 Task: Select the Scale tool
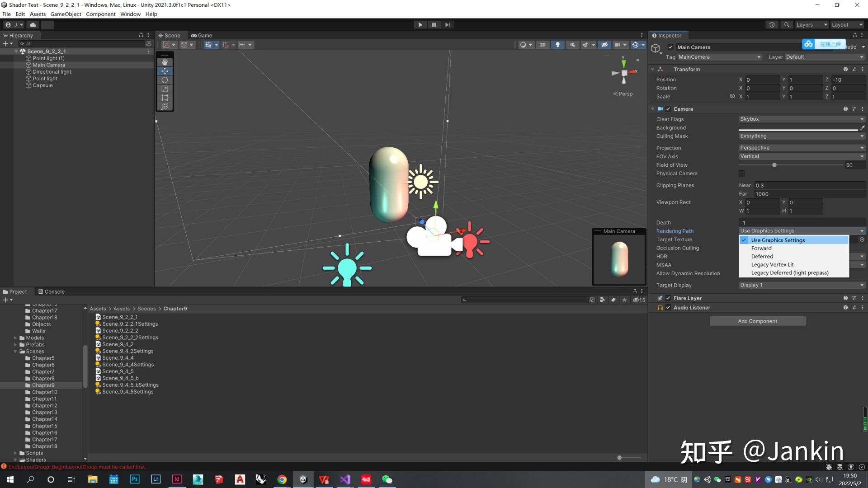pyautogui.click(x=165, y=89)
